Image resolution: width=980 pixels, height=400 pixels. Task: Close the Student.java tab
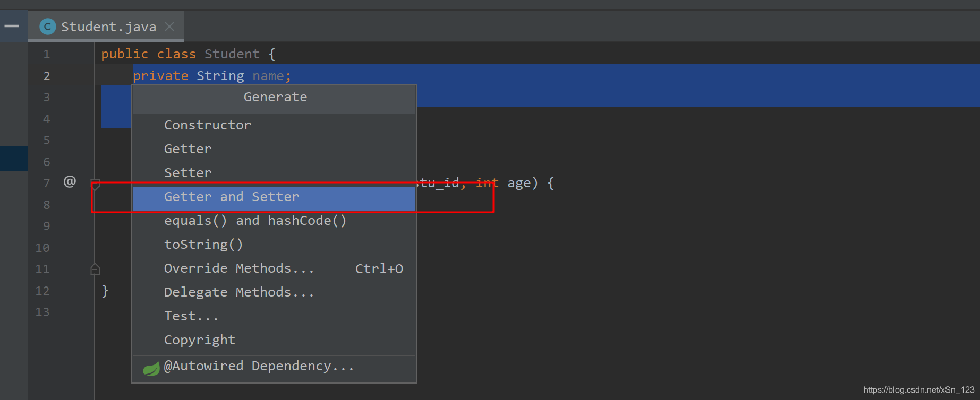[169, 27]
